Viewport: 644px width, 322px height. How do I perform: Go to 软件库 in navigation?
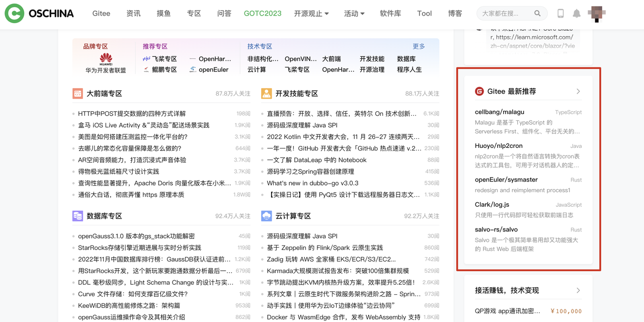[390, 14]
